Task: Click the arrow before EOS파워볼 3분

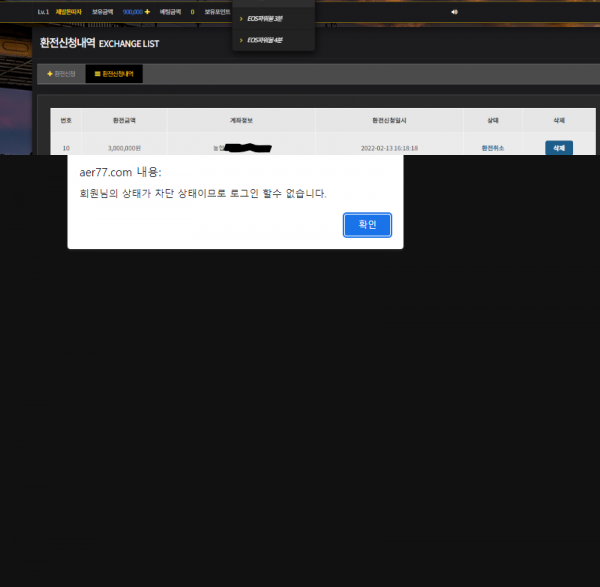Action: click(x=242, y=18)
